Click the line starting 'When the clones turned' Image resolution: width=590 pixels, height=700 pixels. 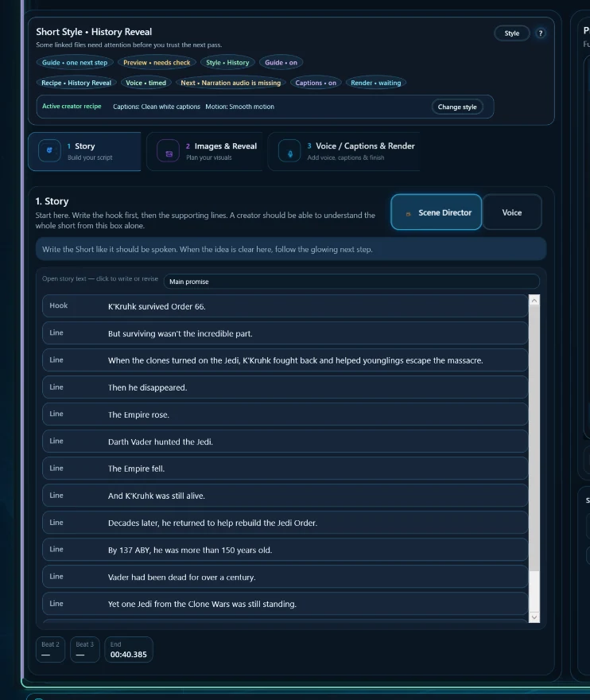(x=285, y=360)
